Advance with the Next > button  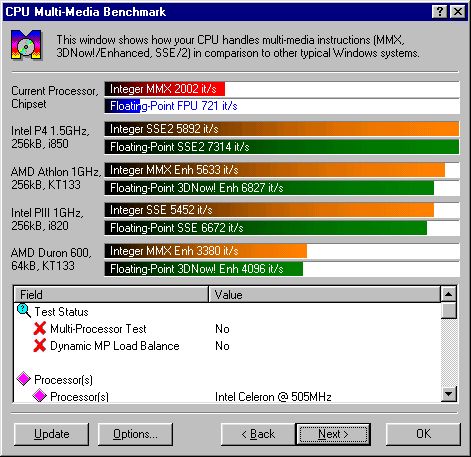pyautogui.click(x=333, y=434)
